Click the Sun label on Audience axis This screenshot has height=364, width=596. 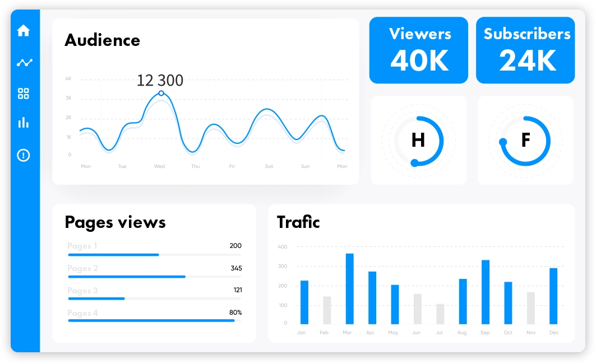[305, 166]
